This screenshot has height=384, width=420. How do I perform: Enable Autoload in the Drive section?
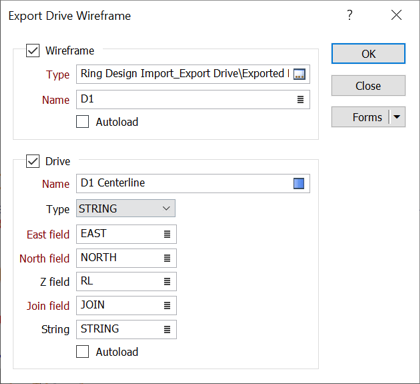coord(82,352)
